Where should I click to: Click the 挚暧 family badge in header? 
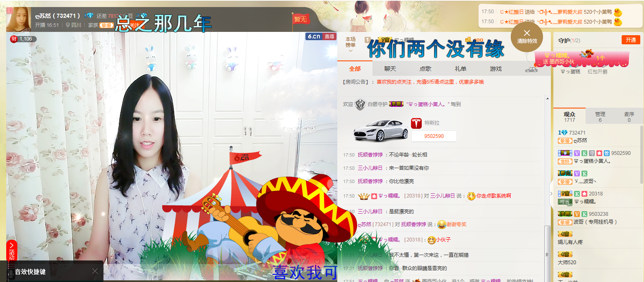[x=106, y=25]
